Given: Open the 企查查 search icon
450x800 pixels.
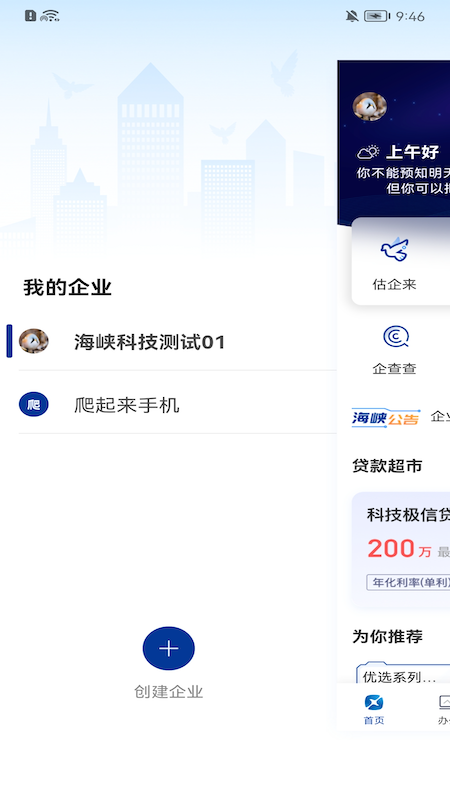Looking at the screenshot, I should point(395,337).
